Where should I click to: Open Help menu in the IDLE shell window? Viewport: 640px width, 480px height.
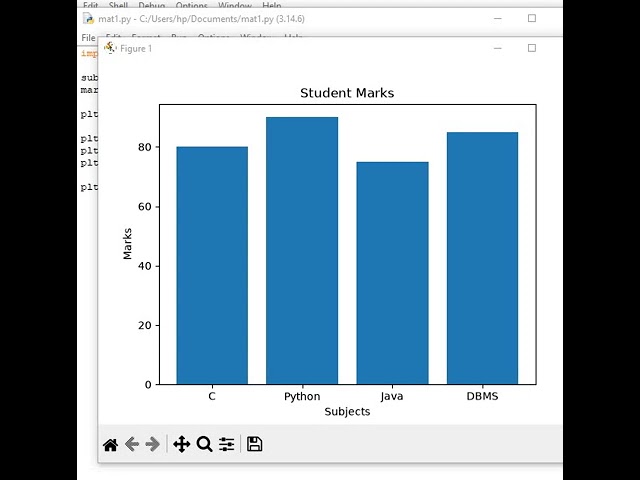(x=271, y=5)
